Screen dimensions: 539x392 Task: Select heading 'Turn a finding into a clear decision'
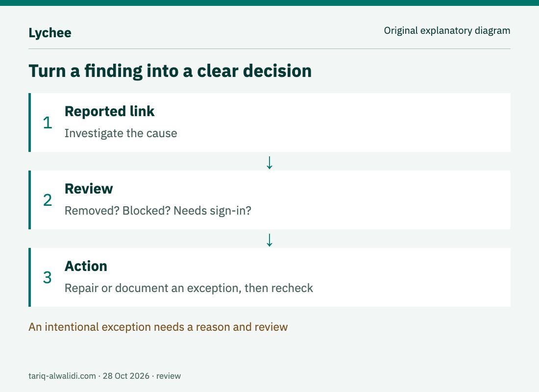170,71
